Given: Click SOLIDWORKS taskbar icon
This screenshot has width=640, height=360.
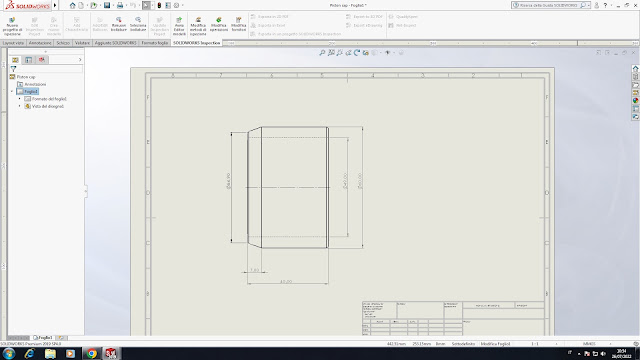Looking at the screenshot, I should pyautogui.click(x=111, y=353).
